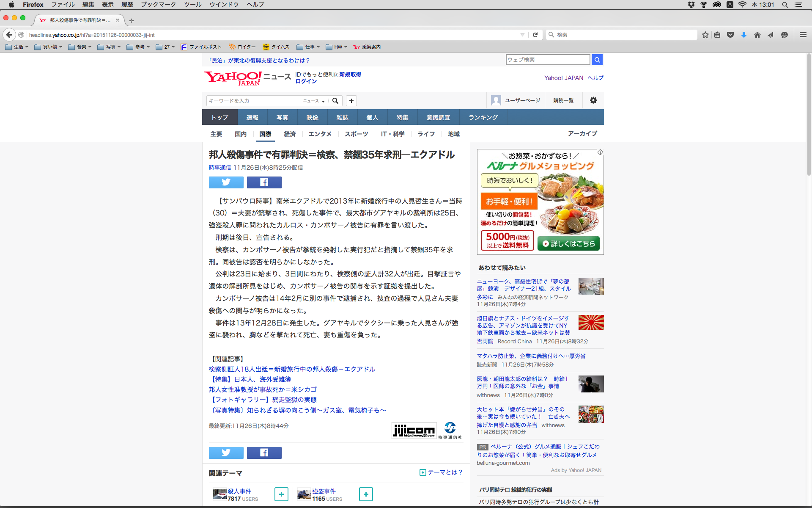Image resolution: width=812 pixels, height=508 pixels.
Task: Open Yahoo News settings gear
Action: coord(593,100)
